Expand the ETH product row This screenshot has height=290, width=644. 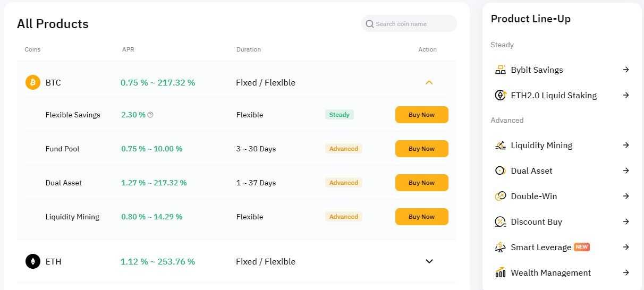[x=429, y=261]
